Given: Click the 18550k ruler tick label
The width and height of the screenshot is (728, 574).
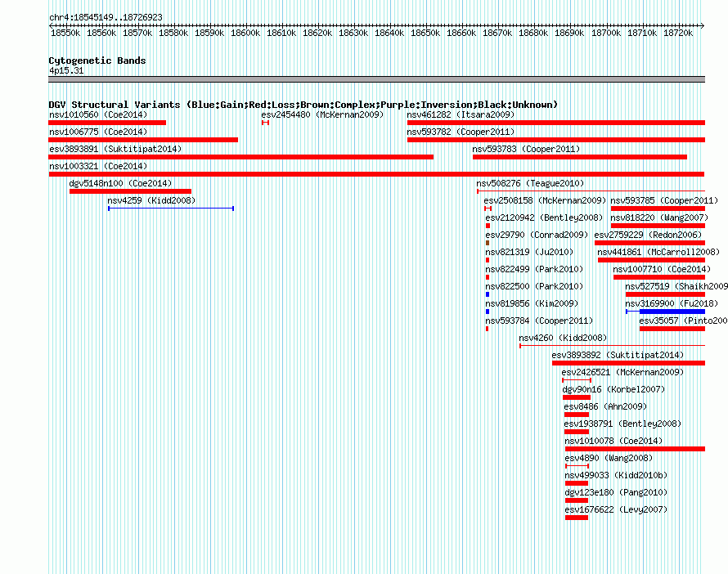Looking at the screenshot, I should click(65, 33).
